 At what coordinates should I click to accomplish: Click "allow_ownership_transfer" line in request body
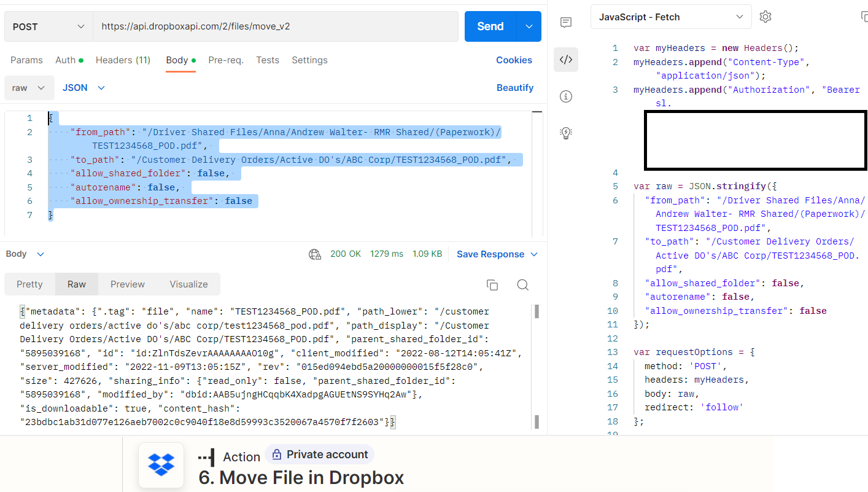coord(161,201)
